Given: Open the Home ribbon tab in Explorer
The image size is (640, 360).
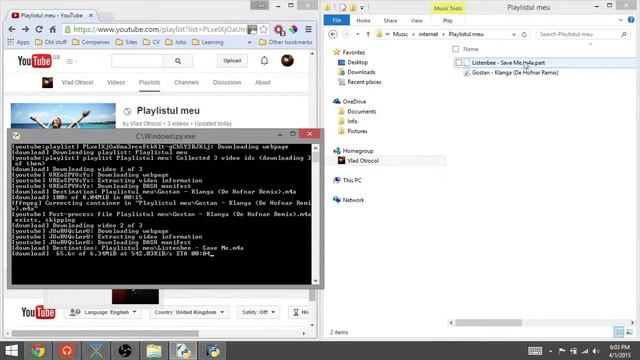Looking at the screenshot, I should click(363, 20).
